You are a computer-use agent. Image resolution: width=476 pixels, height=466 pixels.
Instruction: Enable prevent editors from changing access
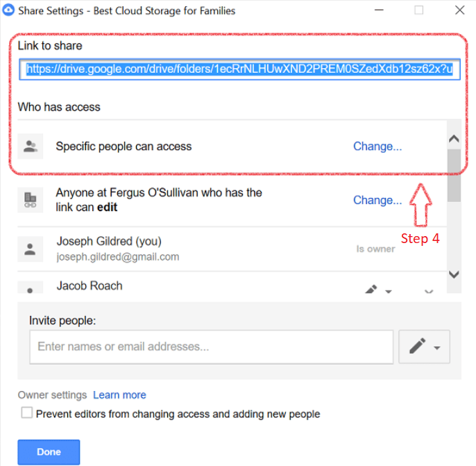coord(26,413)
